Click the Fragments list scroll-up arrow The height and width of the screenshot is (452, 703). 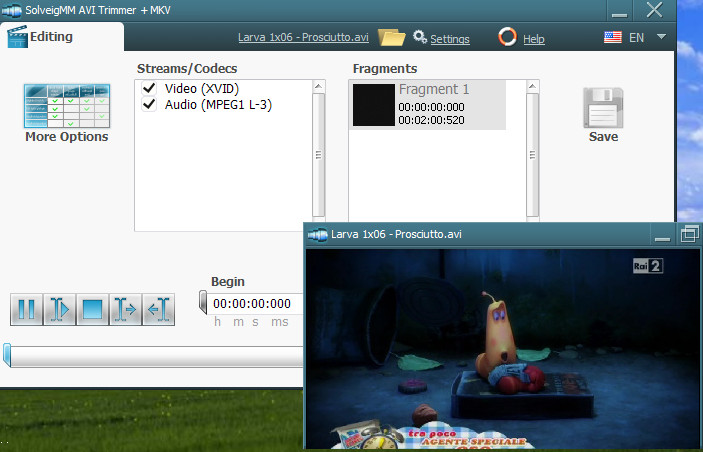pos(532,87)
